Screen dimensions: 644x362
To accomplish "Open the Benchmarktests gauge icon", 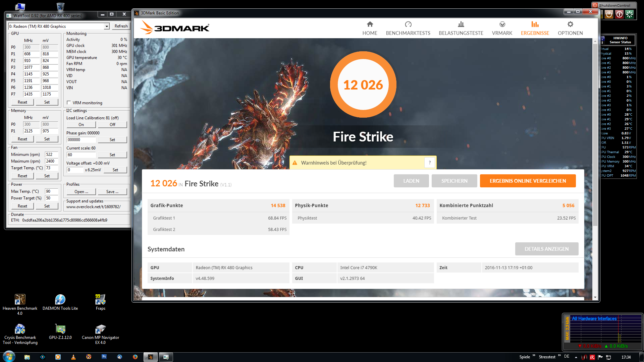I will tap(408, 24).
